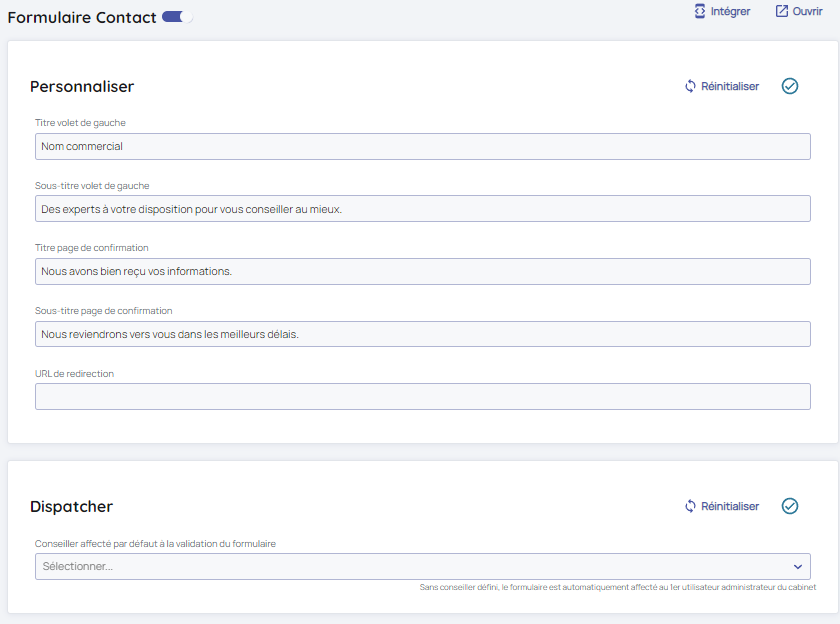
Task: Click into Sous-titre volet de gauche field
Action: click(x=422, y=208)
